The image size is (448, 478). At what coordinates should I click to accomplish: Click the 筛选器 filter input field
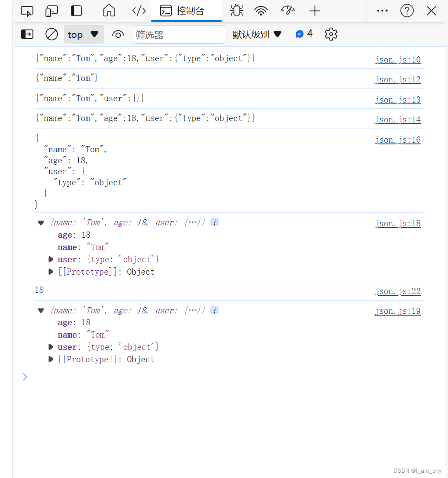179,34
